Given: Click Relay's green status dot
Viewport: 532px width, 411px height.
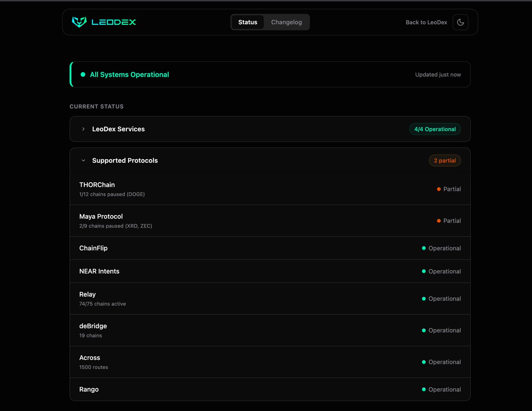Looking at the screenshot, I should (424, 299).
